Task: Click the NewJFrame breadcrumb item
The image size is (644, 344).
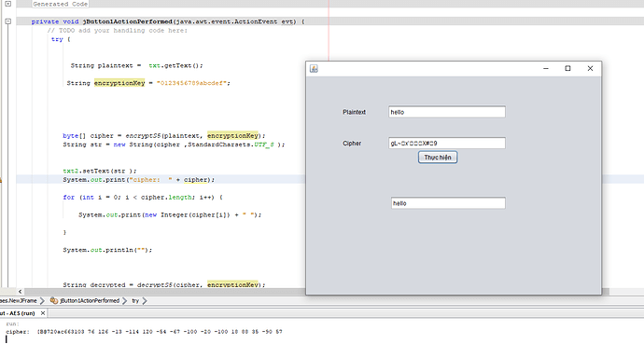Action: 19,300
